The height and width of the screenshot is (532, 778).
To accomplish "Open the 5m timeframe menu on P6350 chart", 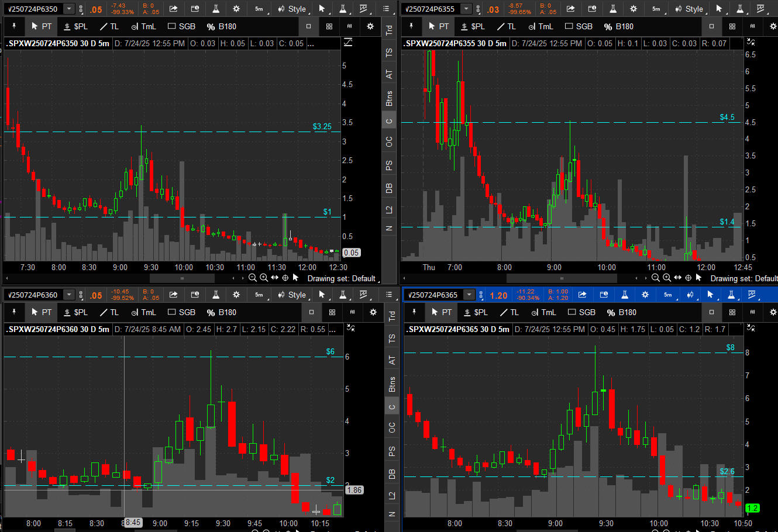I will pos(259,9).
